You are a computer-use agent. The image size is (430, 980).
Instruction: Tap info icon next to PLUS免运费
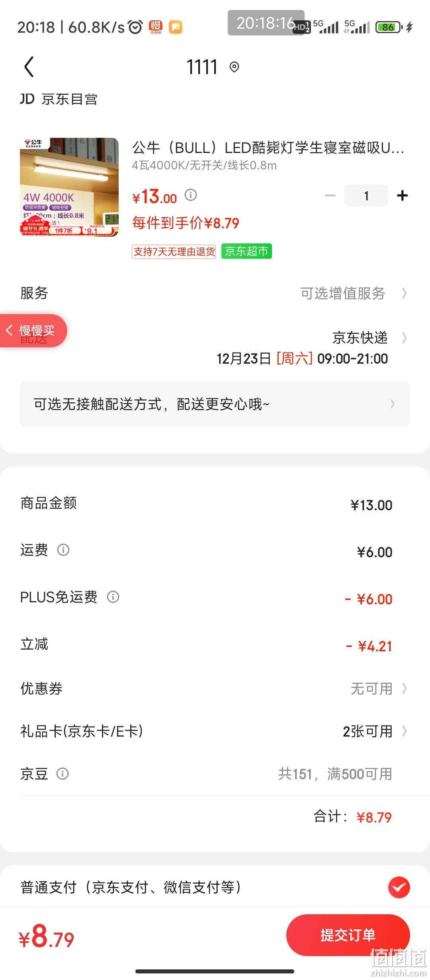pos(113,597)
